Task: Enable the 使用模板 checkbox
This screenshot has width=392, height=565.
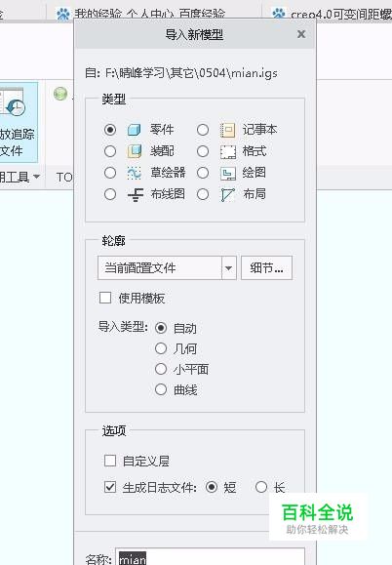Action: (105, 298)
